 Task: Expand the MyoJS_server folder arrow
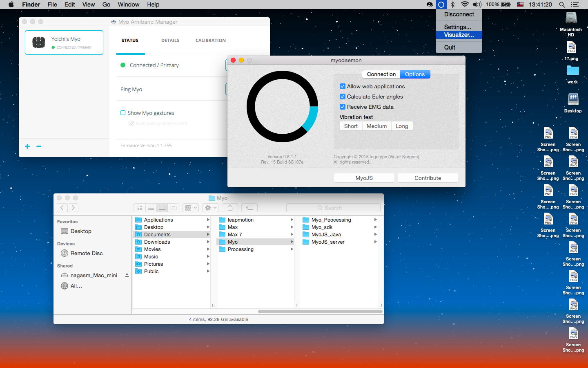[375, 242]
